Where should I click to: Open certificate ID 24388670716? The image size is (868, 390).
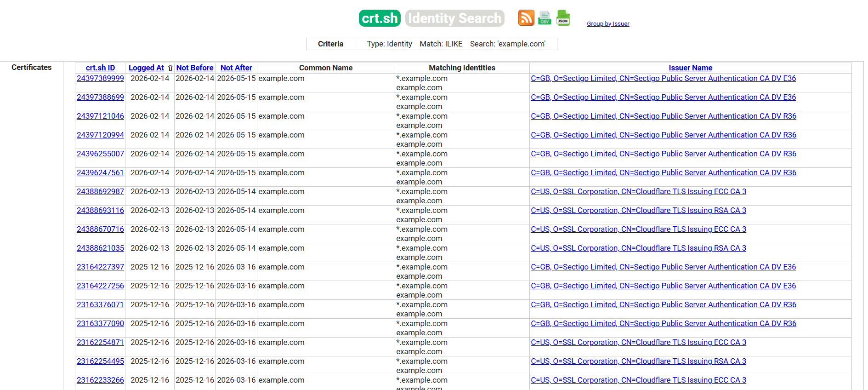(x=100, y=229)
